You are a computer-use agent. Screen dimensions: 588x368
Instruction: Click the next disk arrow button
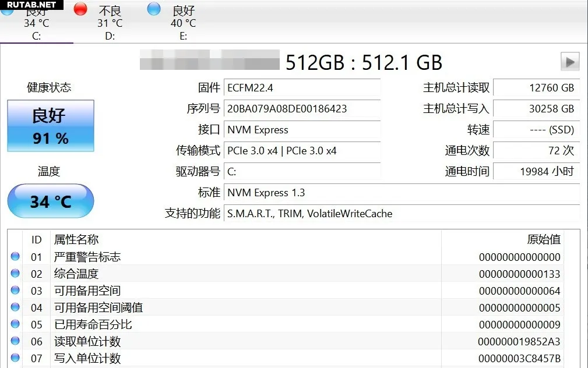coord(569,61)
